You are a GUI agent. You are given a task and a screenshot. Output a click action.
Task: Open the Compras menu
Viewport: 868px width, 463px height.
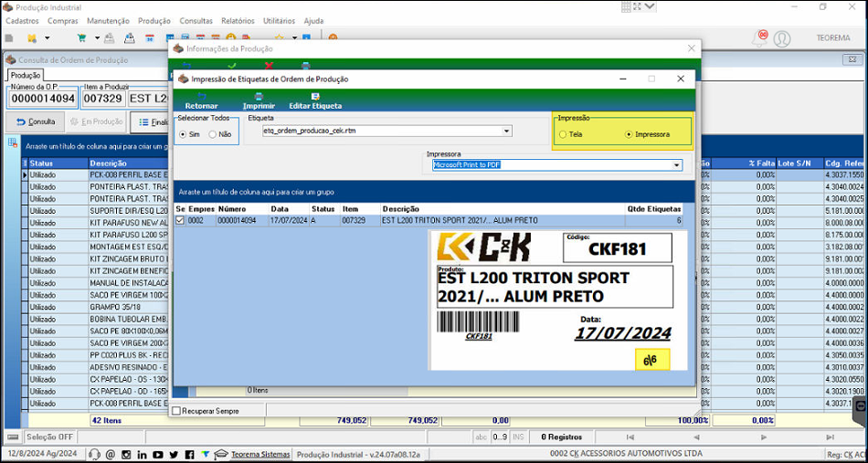pos(63,21)
